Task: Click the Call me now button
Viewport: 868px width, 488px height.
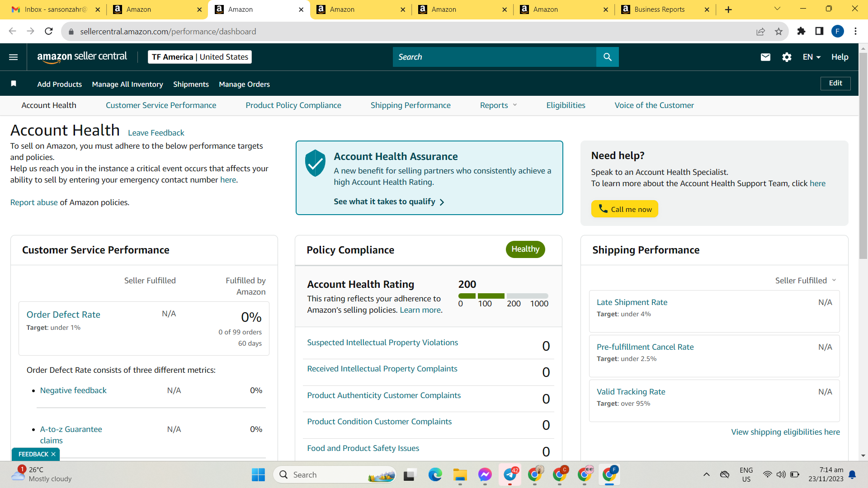Action: (x=624, y=209)
